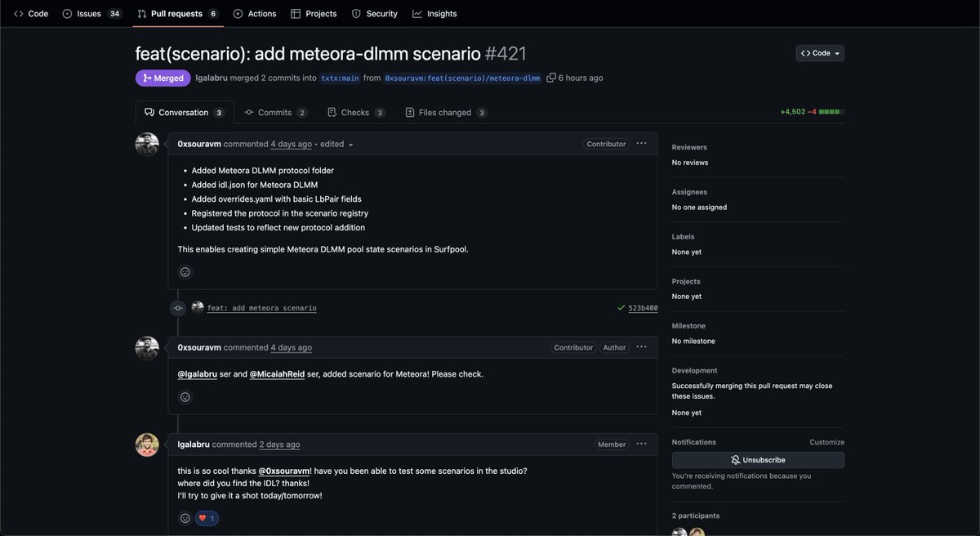Click the Unsubscribe button
Viewport: 980px width, 536px height.
[x=758, y=460]
